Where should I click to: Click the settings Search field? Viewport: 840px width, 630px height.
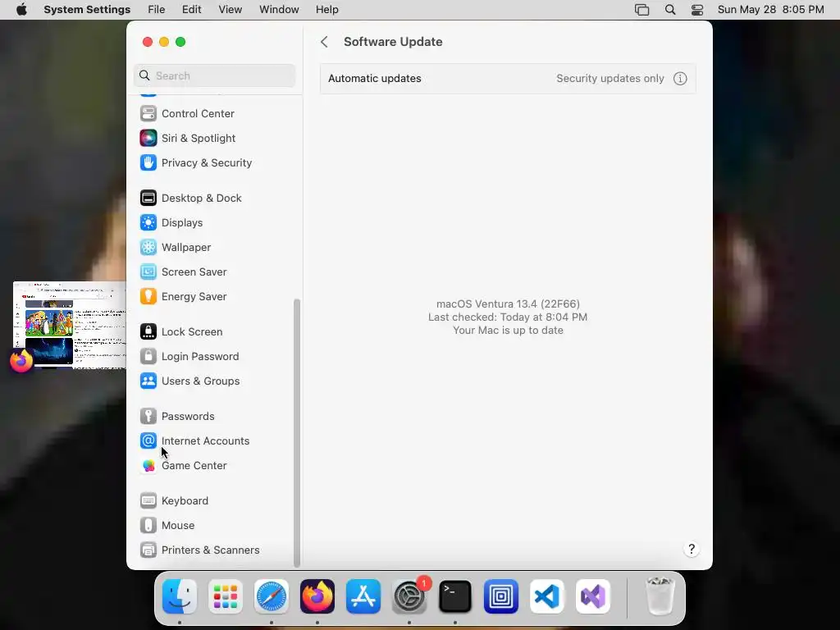[214, 75]
